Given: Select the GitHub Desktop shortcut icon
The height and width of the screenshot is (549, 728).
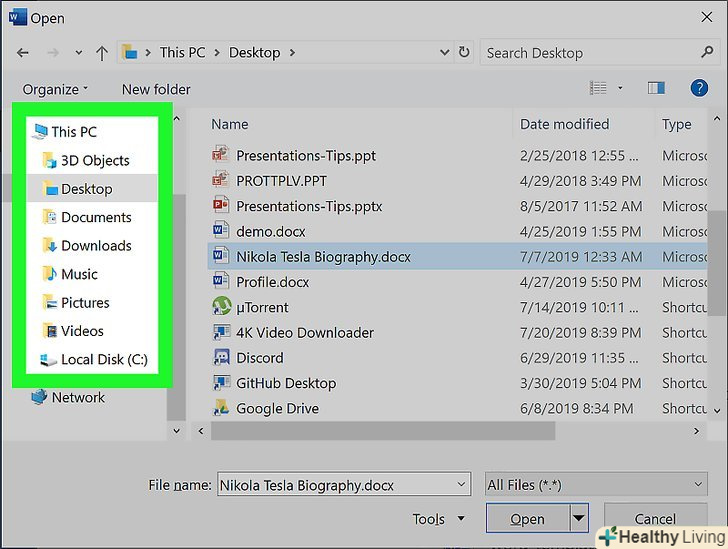Looking at the screenshot, I should [x=221, y=382].
